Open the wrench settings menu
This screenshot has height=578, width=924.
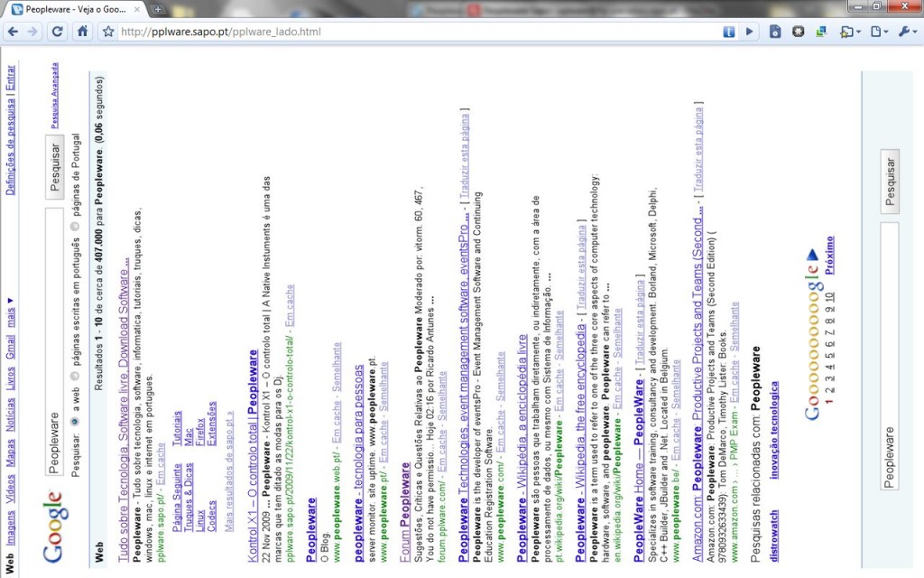click(x=908, y=32)
